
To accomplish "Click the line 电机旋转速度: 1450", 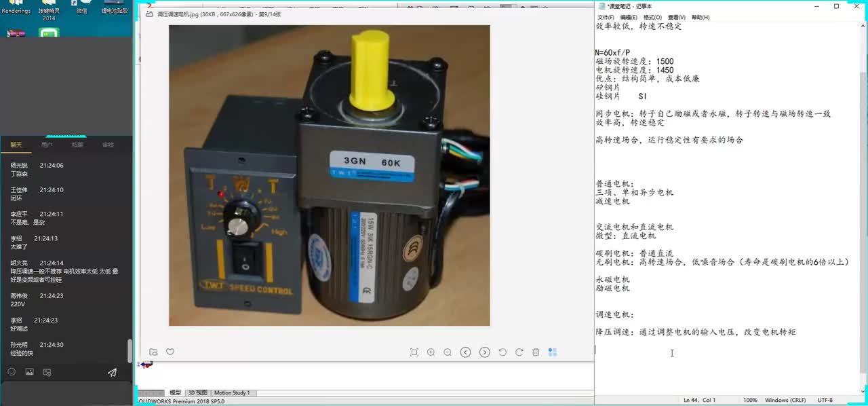I will [x=635, y=70].
